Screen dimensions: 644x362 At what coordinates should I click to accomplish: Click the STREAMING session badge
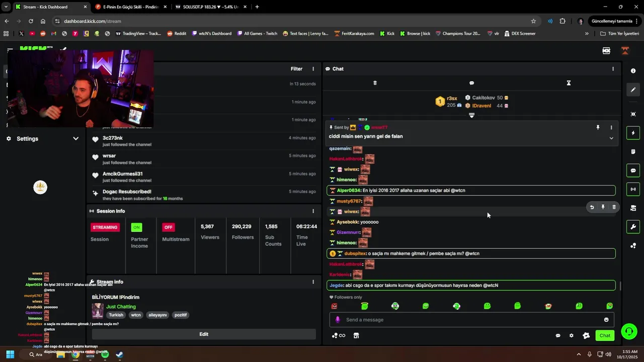105,227
